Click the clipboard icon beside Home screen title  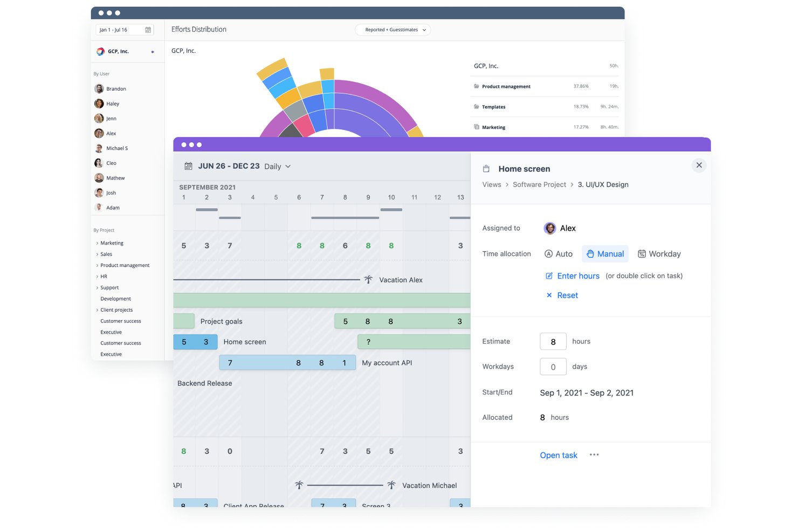pyautogui.click(x=486, y=169)
